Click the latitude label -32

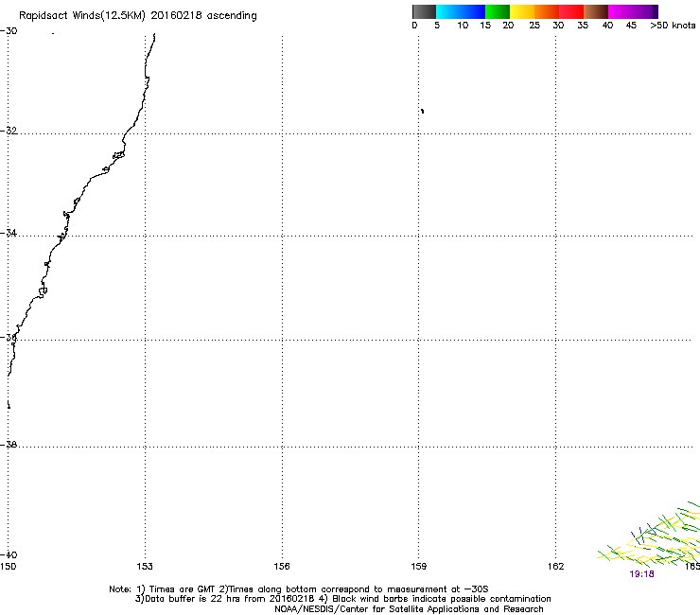click(x=9, y=131)
